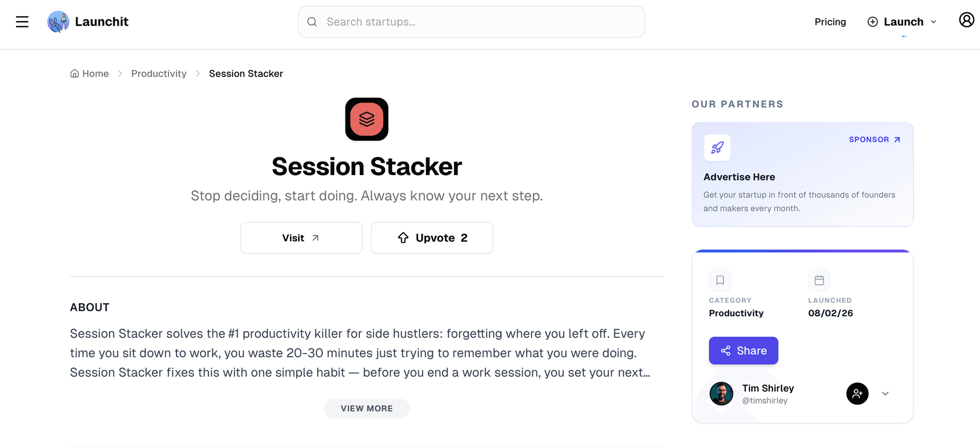The height and width of the screenshot is (448, 980).
Task: Follow Tim Shirley with add-user icon
Action: pyautogui.click(x=857, y=394)
